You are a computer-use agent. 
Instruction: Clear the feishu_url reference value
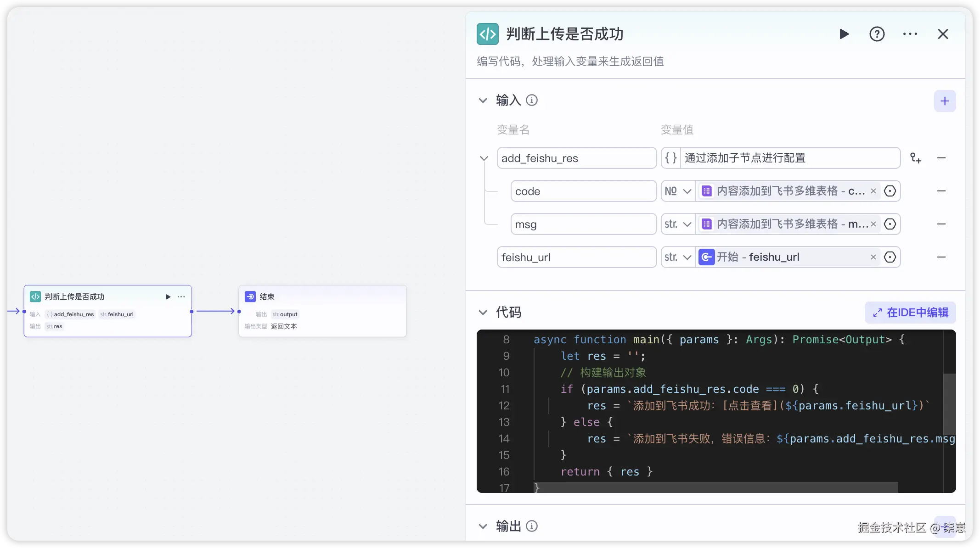pyautogui.click(x=873, y=257)
